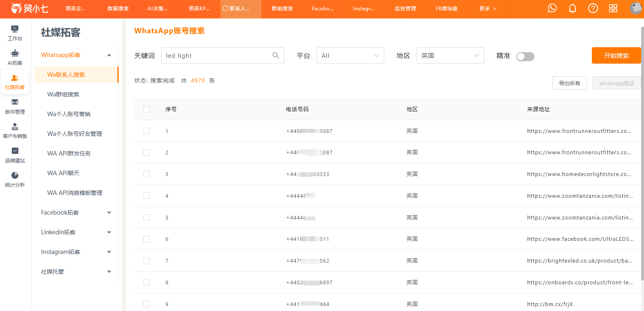644x311 pixels.
Task: Switch to the Instagr... tab
Action: [x=364, y=9]
